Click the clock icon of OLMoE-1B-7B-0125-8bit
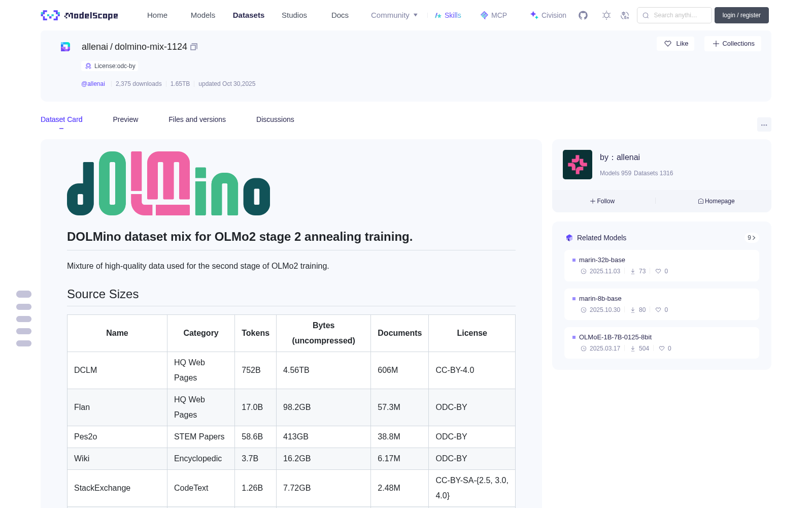The height and width of the screenshot is (508, 812). pos(584,348)
